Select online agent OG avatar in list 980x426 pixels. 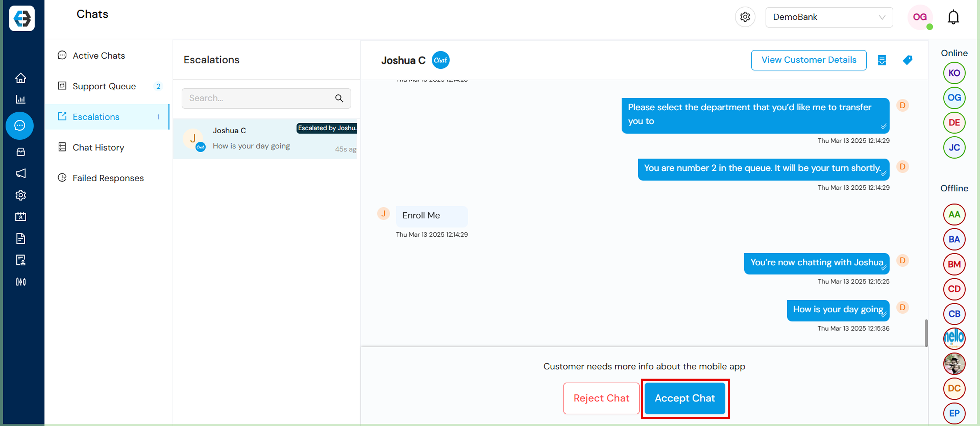tap(954, 98)
